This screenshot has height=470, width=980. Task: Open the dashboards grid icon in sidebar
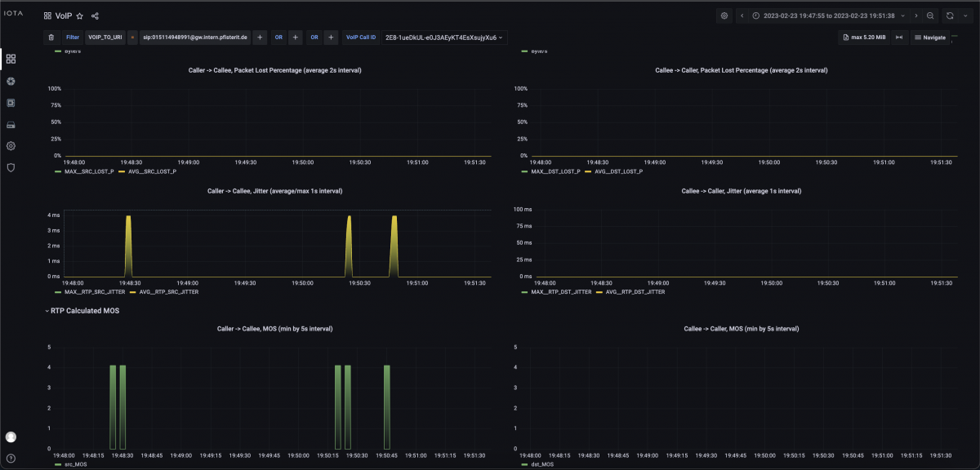click(x=11, y=59)
